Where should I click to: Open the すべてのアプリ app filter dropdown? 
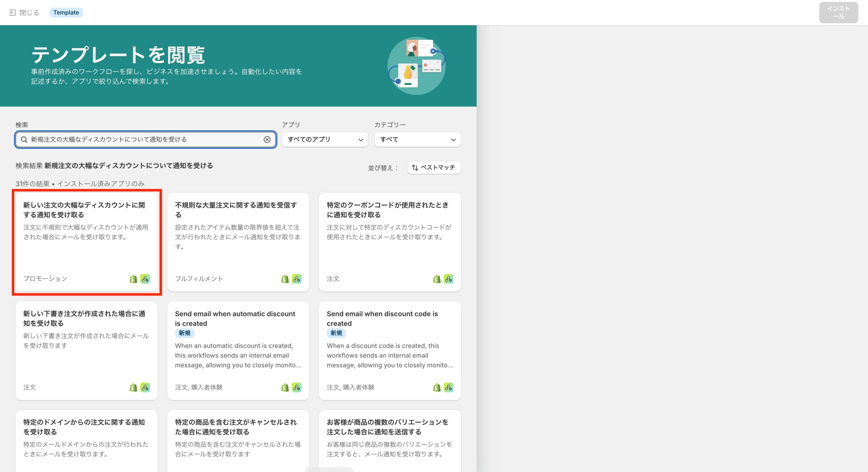pos(325,139)
